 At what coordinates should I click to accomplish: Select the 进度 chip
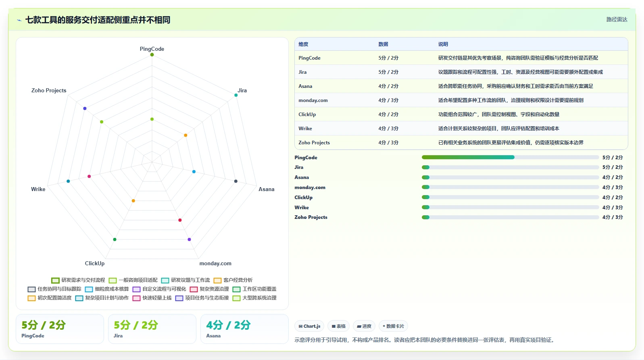tap(364, 326)
